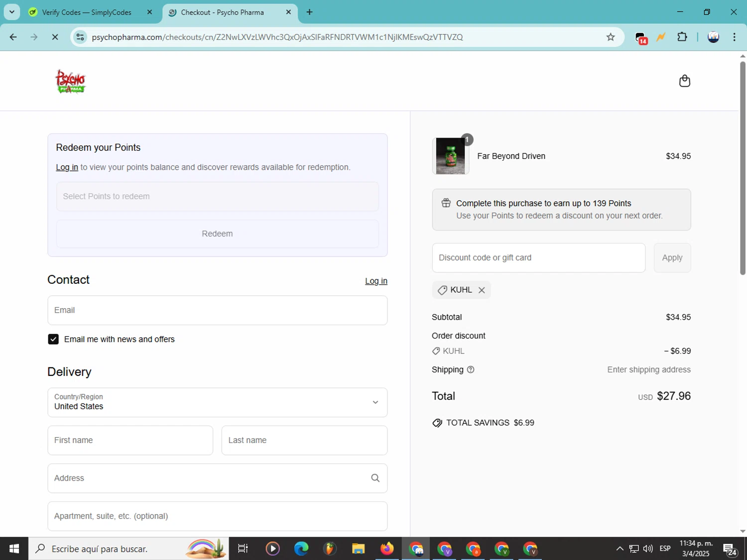
Task: Click the ESP language indicator
Action: coord(665,549)
